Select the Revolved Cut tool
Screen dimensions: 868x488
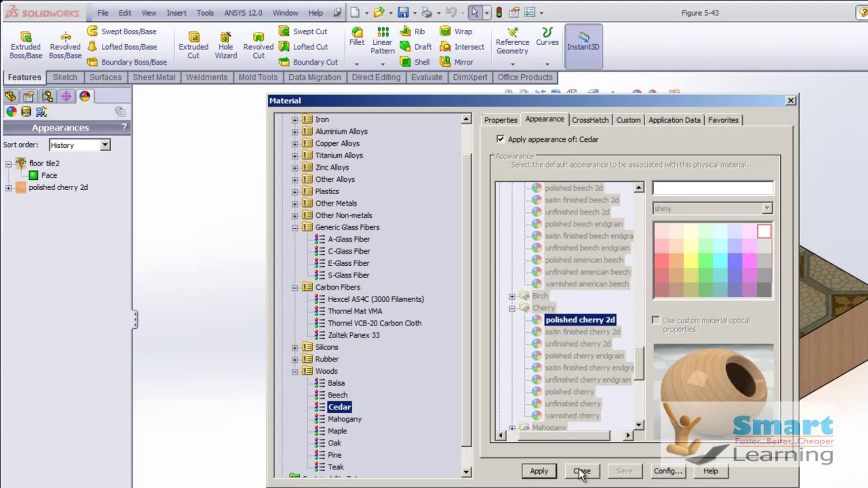click(x=258, y=37)
